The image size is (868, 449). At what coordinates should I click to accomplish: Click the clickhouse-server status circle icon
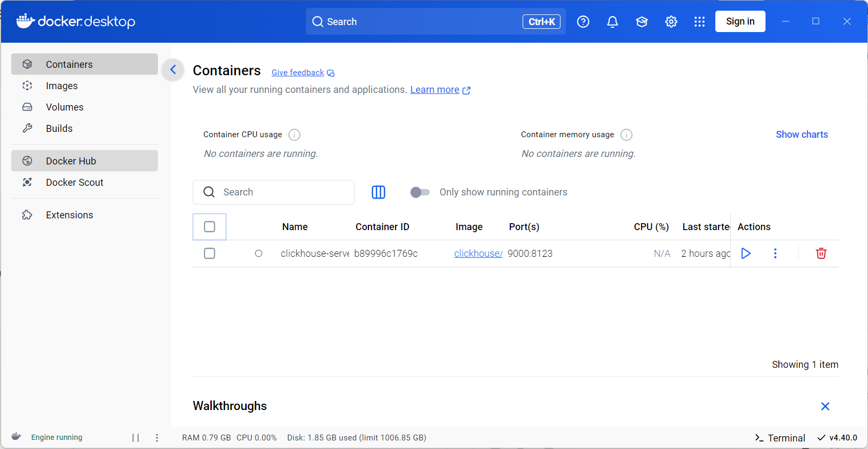point(258,254)
